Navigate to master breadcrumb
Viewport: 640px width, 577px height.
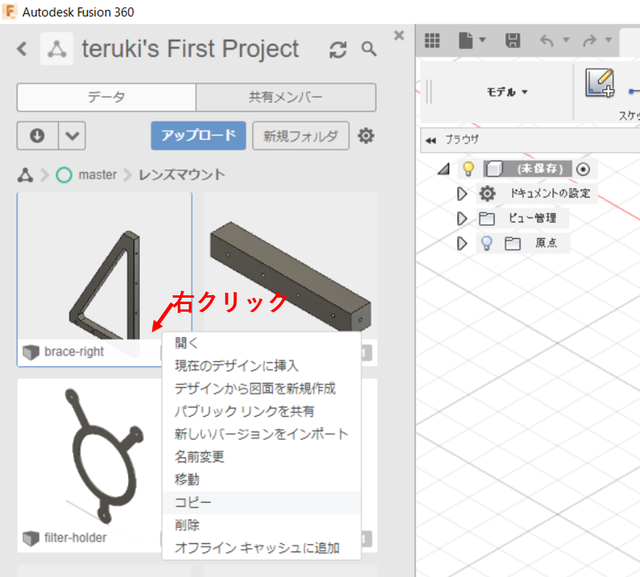click(x=98, y=175)
